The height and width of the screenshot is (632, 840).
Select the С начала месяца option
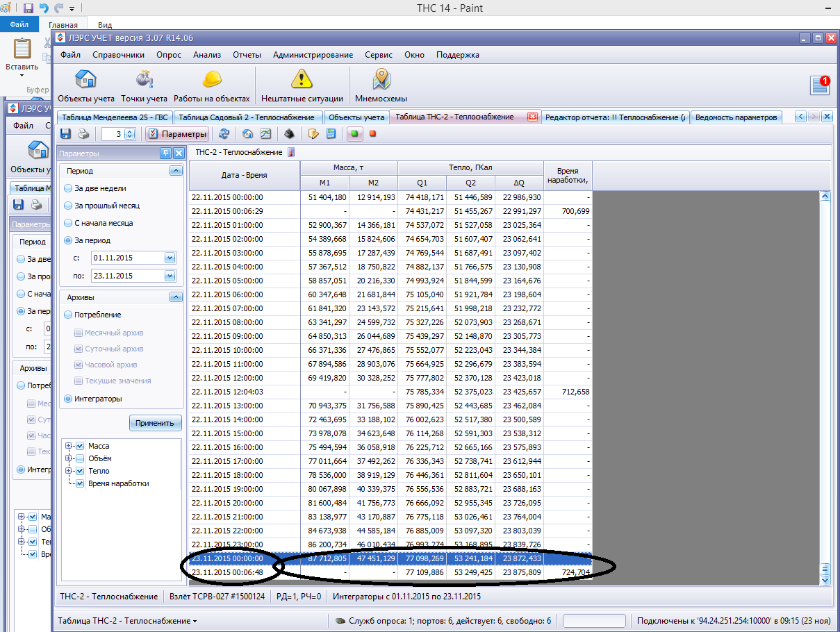point(67,223)
